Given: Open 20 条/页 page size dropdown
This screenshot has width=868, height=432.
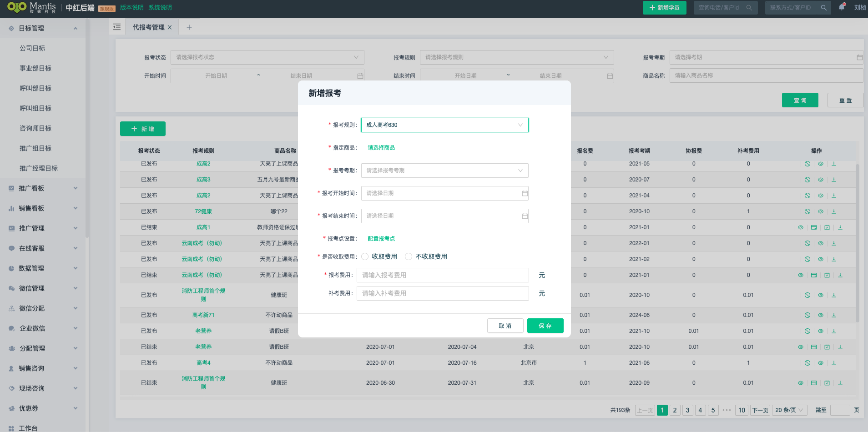Looking at the screenshot, I should coord(790,410).
